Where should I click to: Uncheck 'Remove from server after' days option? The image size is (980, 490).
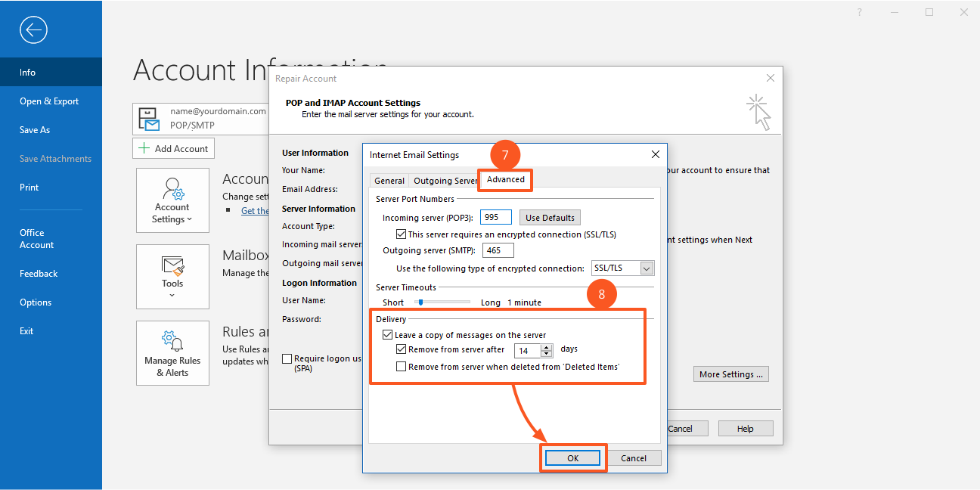[x=402, y=349]
